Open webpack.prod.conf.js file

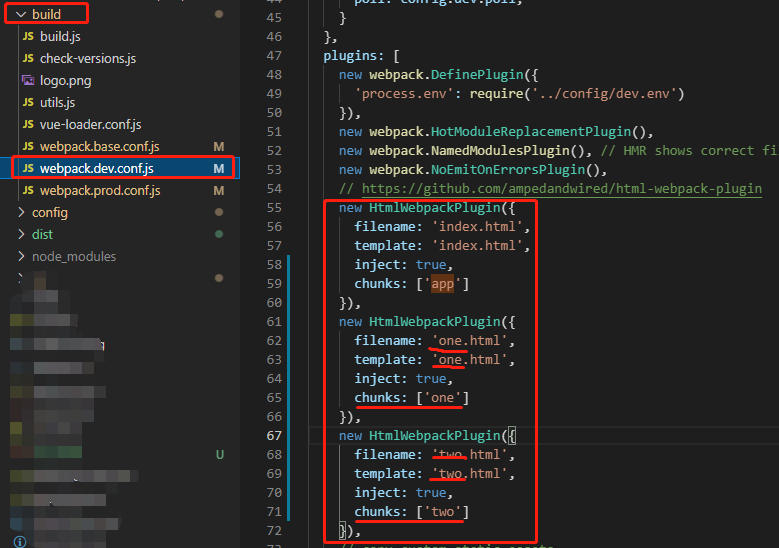point(100,190)
